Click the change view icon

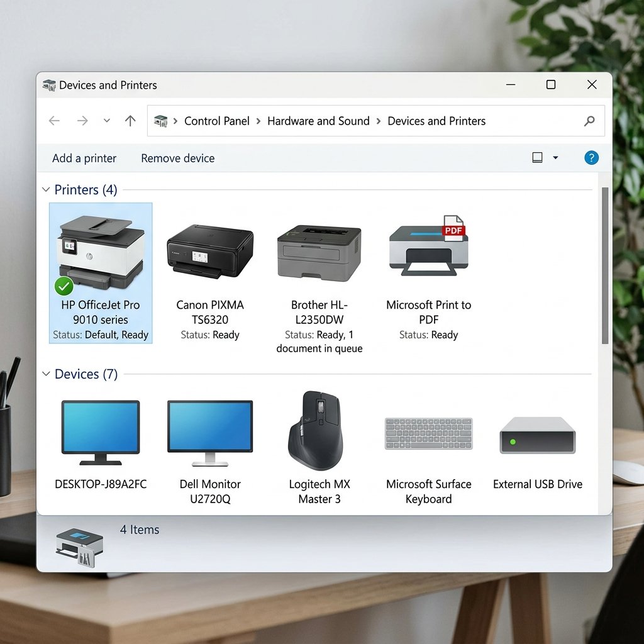(537, 158)
